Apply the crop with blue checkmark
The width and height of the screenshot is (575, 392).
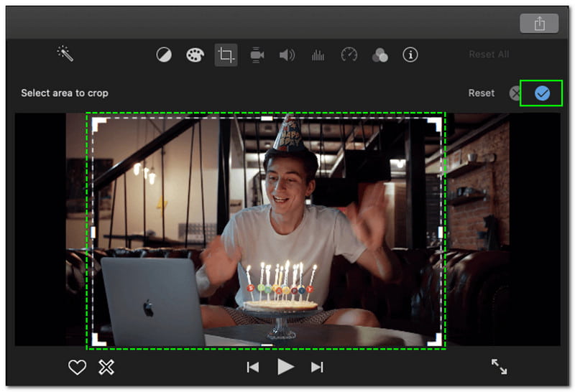pos(542,93)
